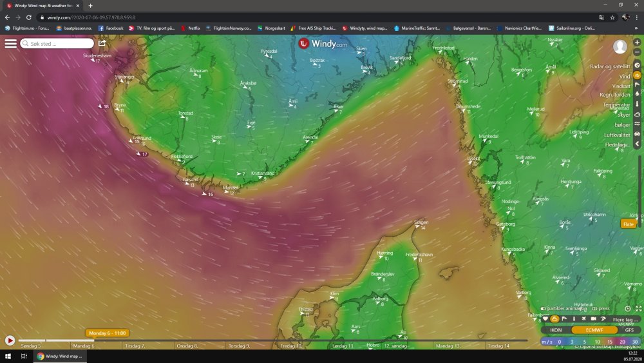Choose Radar og satellitt layer label
644x363 pixels.
[610, 66]
